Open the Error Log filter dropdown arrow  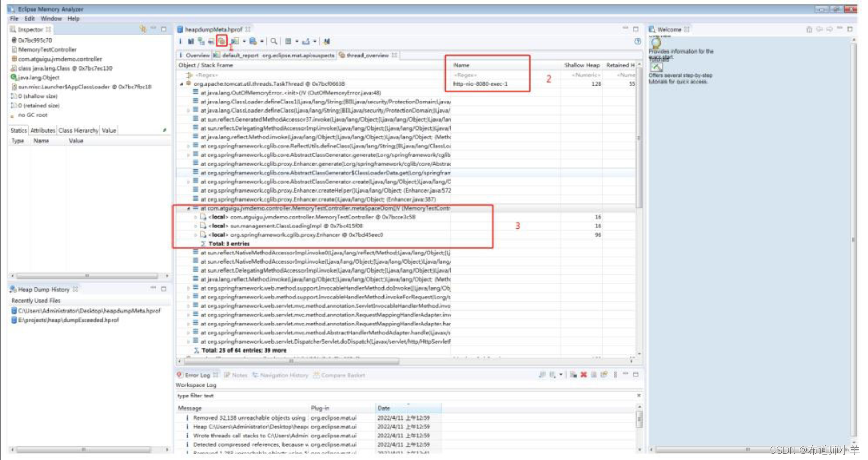point(561,375)
